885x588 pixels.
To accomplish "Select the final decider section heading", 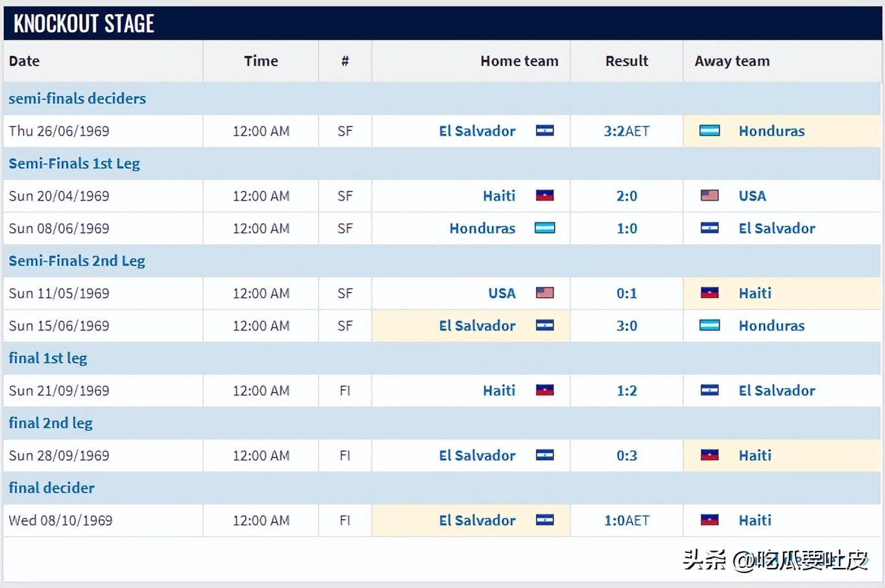I will (x=51, y=488).
